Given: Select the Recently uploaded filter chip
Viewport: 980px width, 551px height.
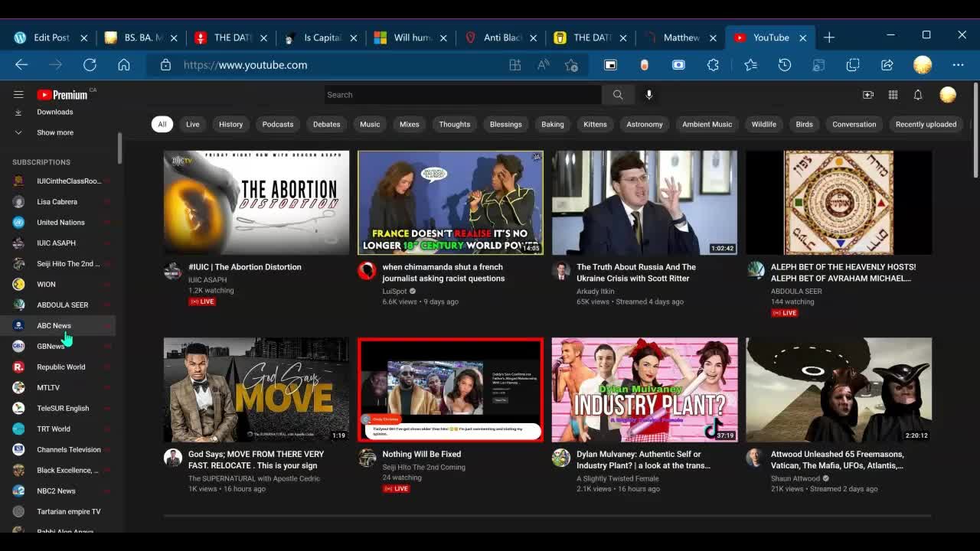Looking at the screenshot, I should [x=926, y=124].
